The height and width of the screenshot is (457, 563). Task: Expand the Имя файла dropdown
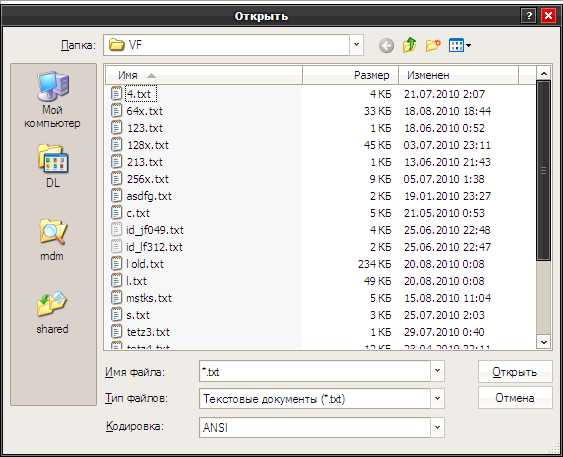pyautogui.click(x=437, y=371)
